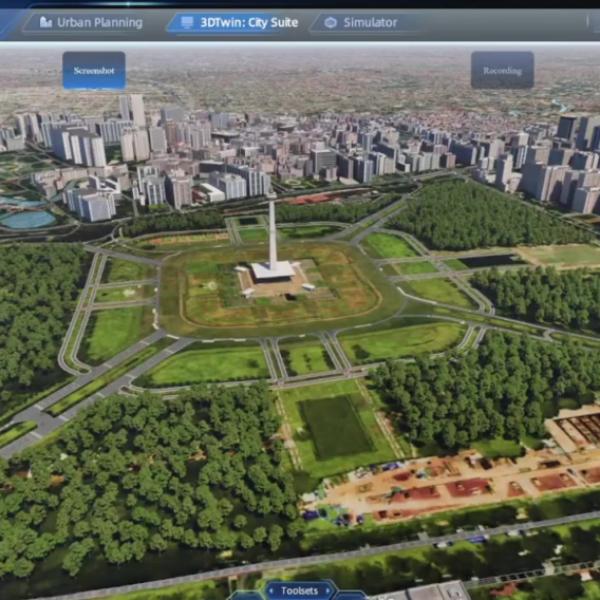
Task: Click the cube icon beside Simulator
Action: point(331,23)
